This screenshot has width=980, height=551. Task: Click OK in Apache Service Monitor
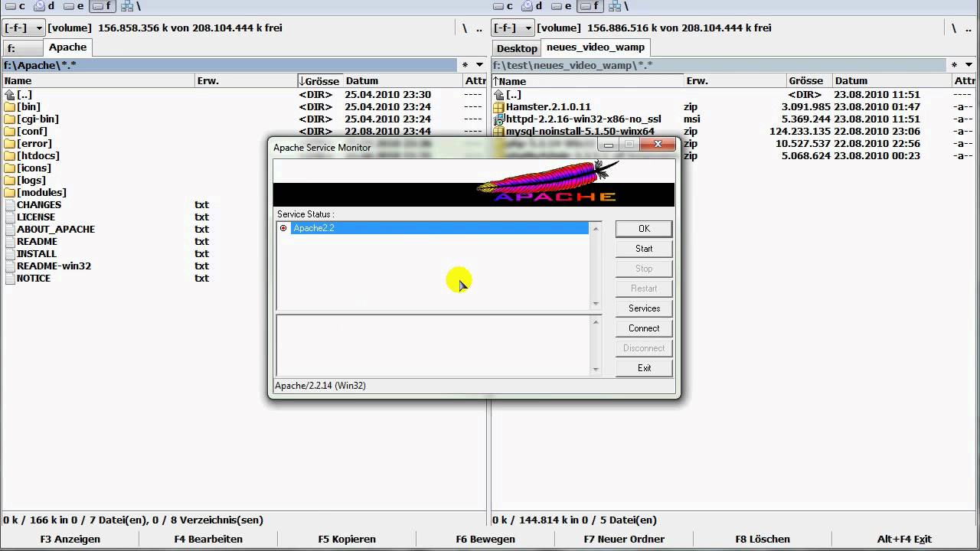[x=644, y=229]
